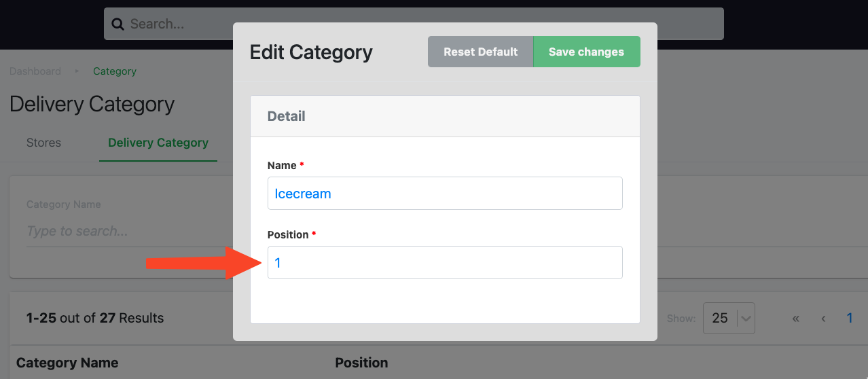
Task: Go to first page with double-chevron icon
Action: pos(796,318)
